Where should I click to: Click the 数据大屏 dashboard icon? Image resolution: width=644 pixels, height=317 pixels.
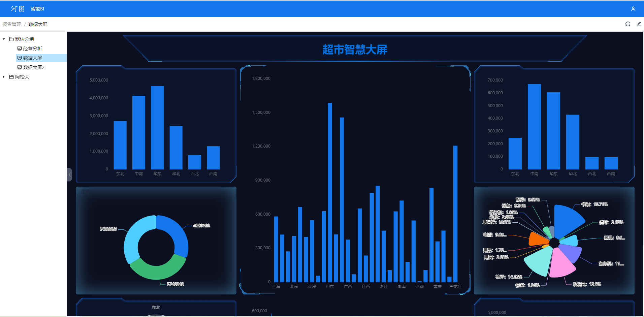20,58
